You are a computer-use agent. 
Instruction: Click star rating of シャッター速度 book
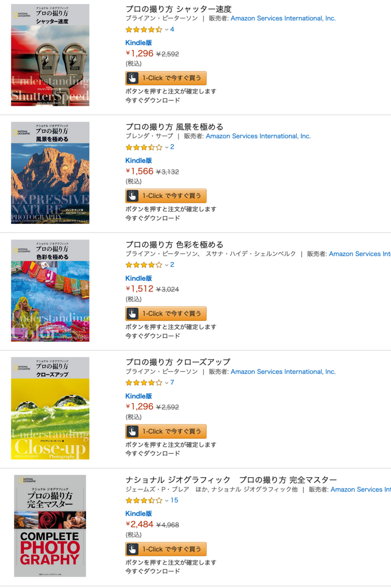tap(144, 29)
